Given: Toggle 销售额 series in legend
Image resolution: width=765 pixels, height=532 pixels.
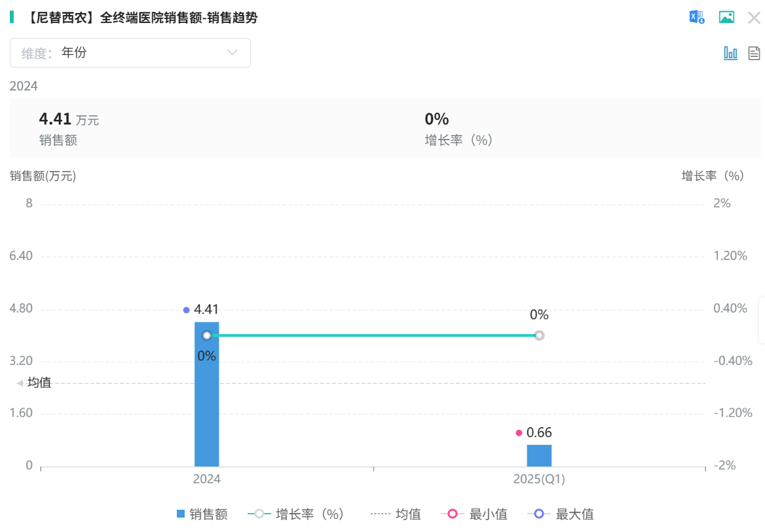Looking at the screenshot, I should tap(202, 514).
